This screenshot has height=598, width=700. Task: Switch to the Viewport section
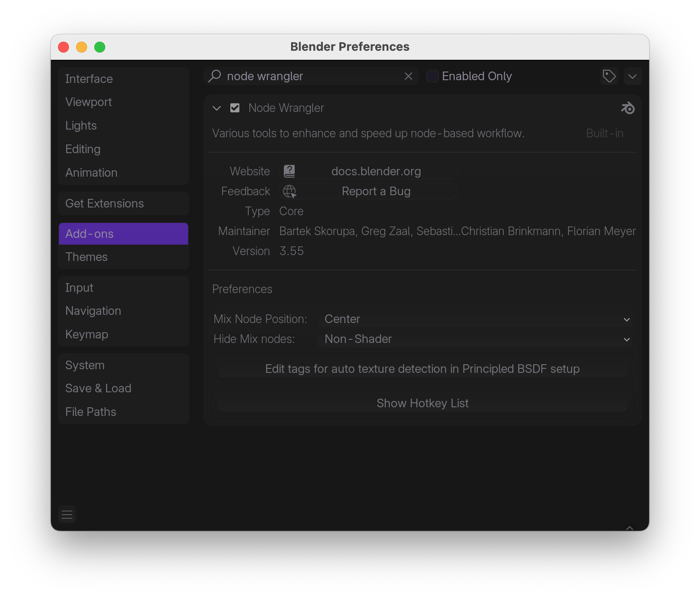pyautogui.click(x=124, y=102)
